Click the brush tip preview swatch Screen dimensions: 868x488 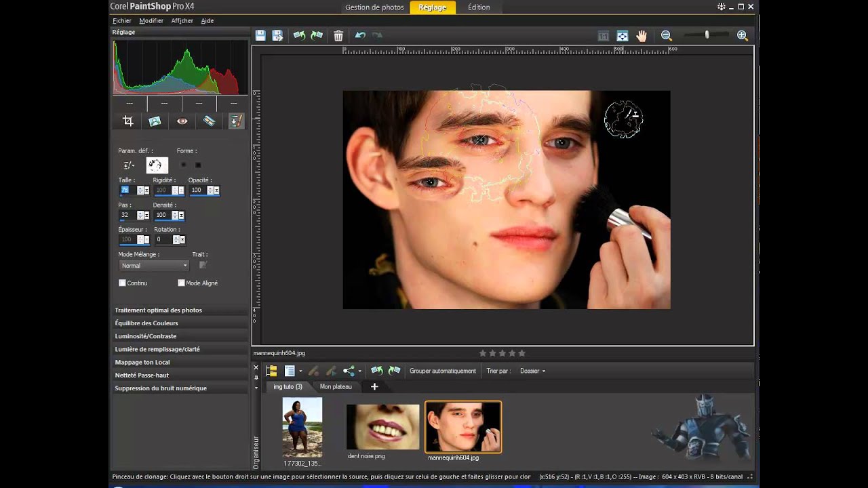[157, 165]
